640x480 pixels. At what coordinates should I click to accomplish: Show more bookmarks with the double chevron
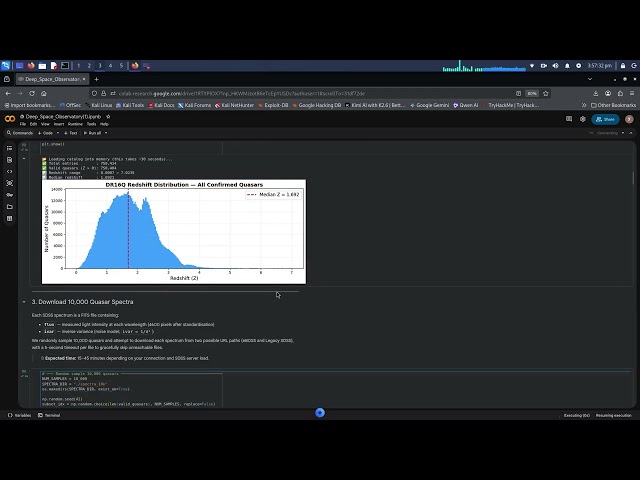point(584,105)
